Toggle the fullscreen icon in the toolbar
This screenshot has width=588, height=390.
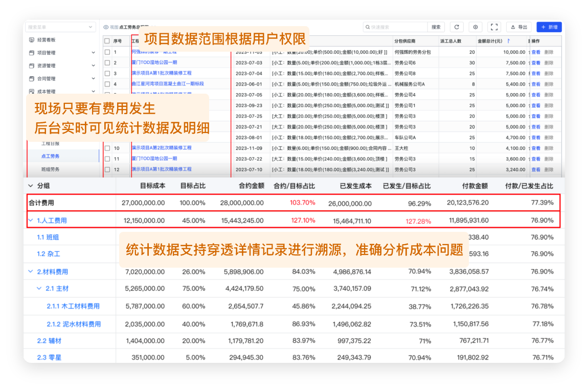(x=494, y=27)
